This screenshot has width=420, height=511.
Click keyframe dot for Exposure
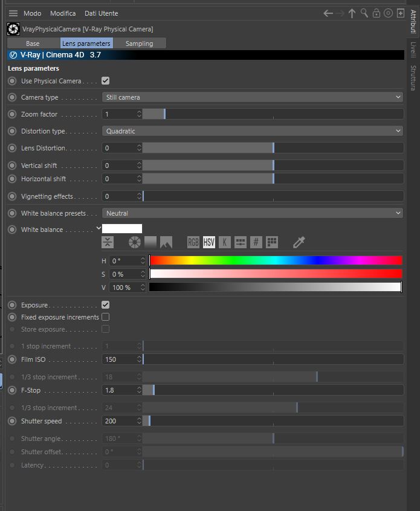pyautogui.click(x=12, y=305)
